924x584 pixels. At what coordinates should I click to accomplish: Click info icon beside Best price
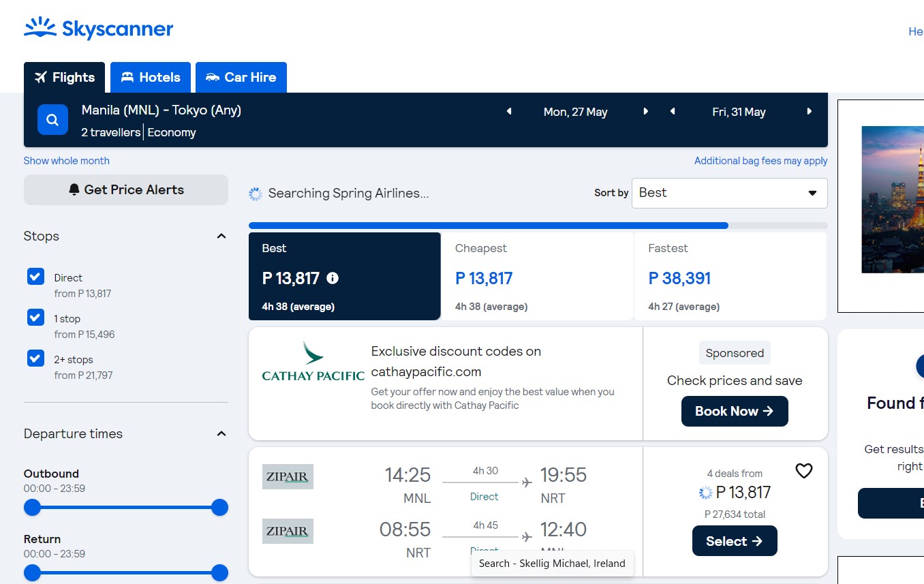pyautogui.click(x=333, y=278)
